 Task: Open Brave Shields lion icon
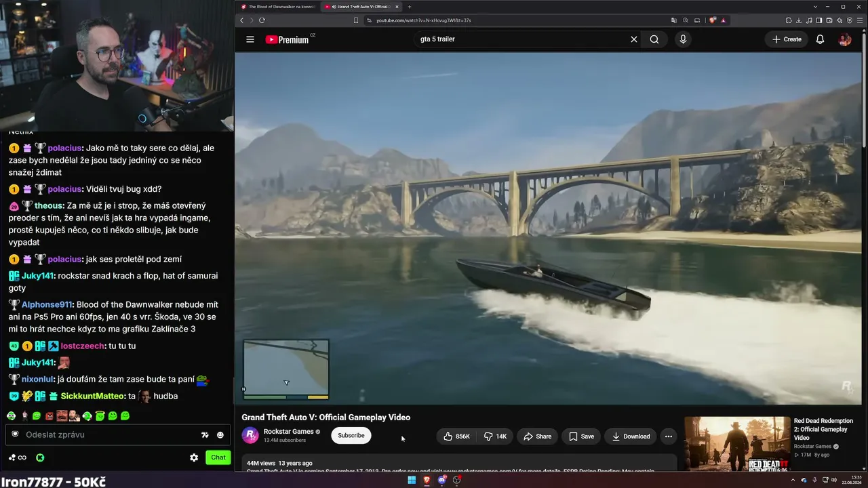[713, 20]
